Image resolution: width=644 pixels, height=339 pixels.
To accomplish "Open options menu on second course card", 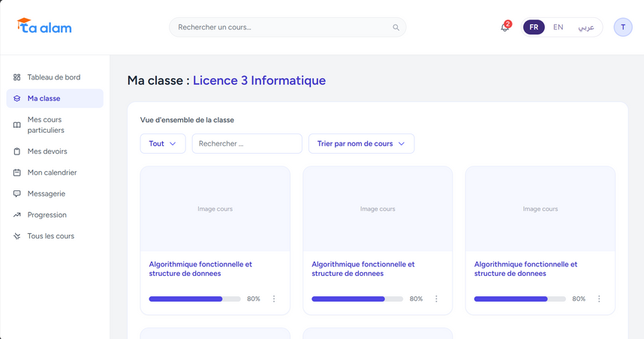I will [x=436, y=298].
